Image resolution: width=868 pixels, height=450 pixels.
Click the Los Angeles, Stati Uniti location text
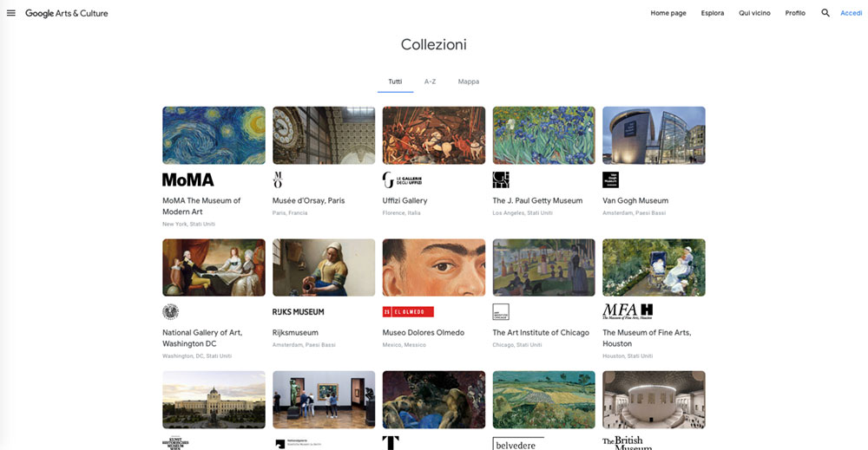point(523,212)
